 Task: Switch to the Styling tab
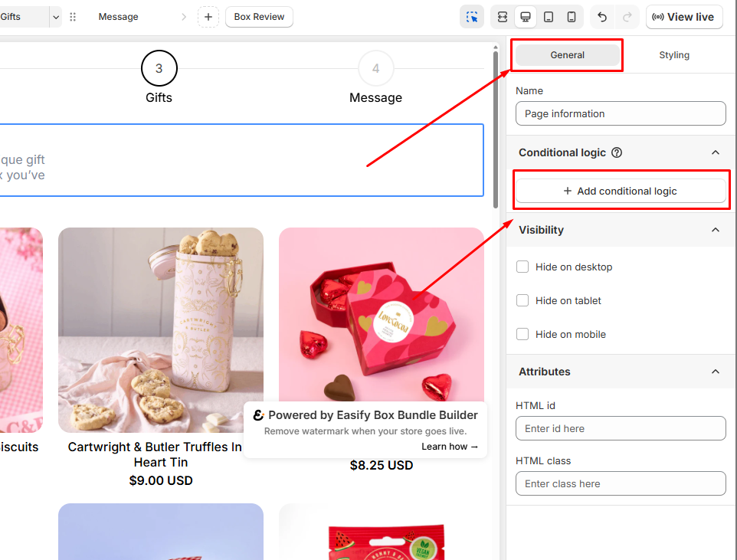(673, 55)
